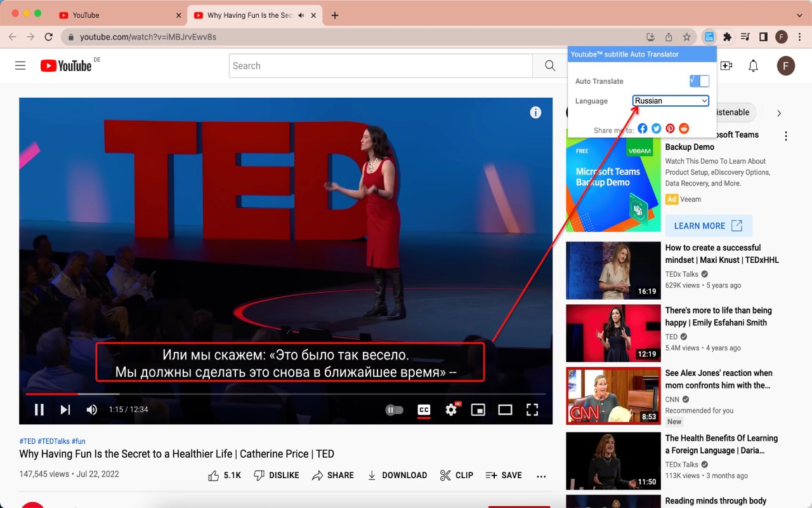Open the media controls toolbar icon

745,37
